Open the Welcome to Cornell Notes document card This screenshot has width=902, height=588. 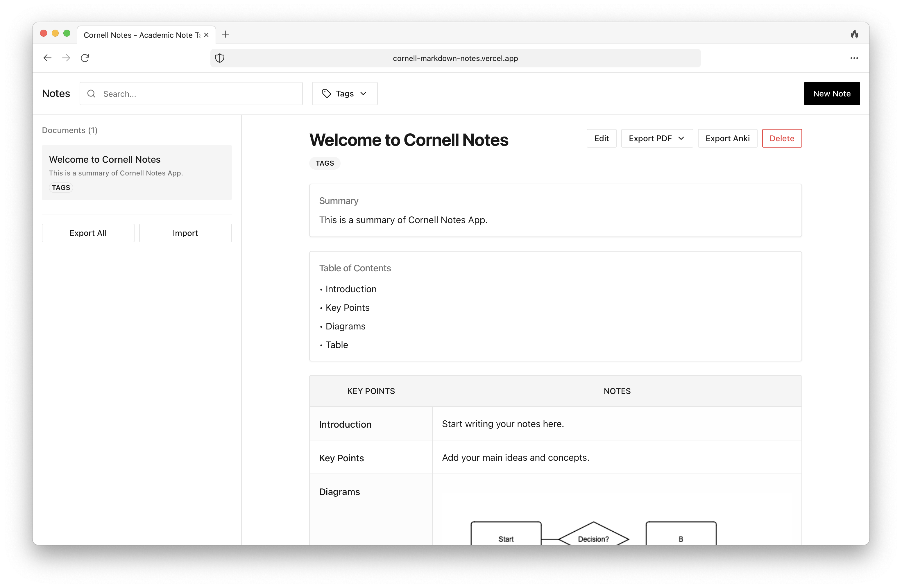point(137,173)
